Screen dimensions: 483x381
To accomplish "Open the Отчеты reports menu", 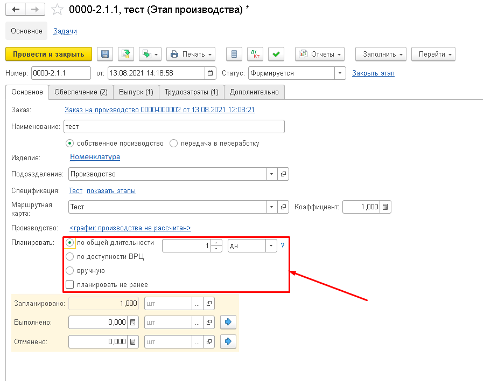I will [320, 54].
